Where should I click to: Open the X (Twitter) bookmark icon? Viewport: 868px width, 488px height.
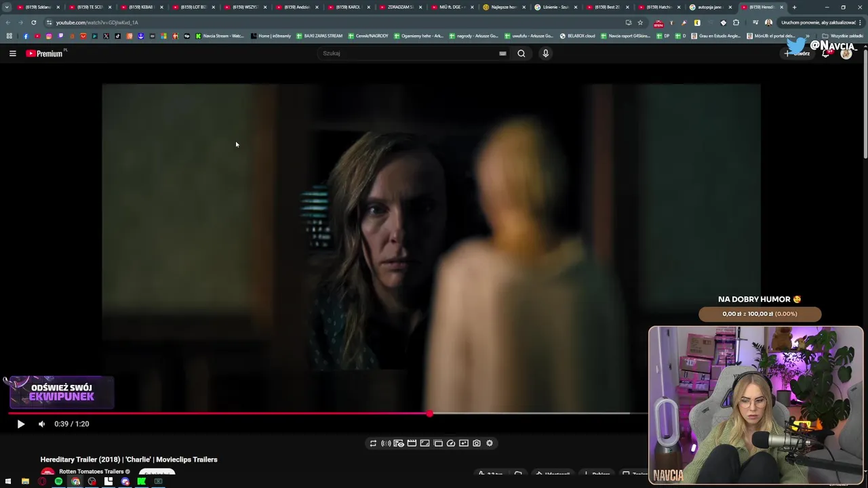pyautogui.click(x=106, y=36)
